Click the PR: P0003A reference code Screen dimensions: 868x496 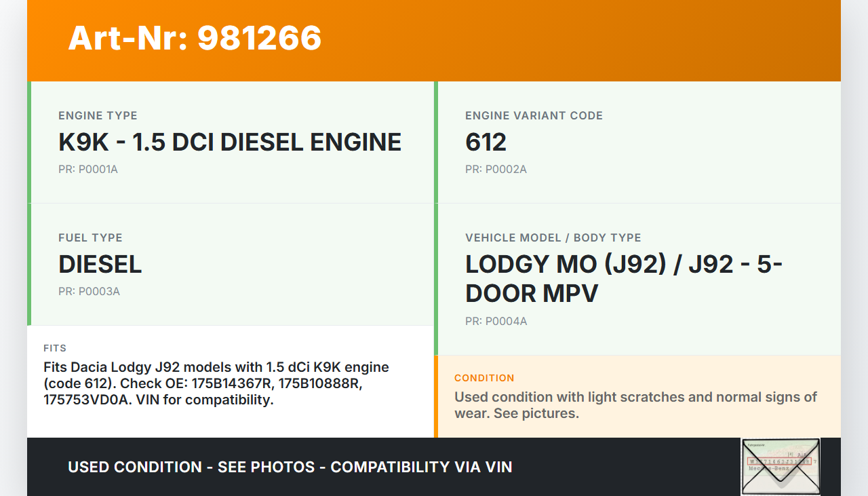pyautogui.click(x=89, y=291)
